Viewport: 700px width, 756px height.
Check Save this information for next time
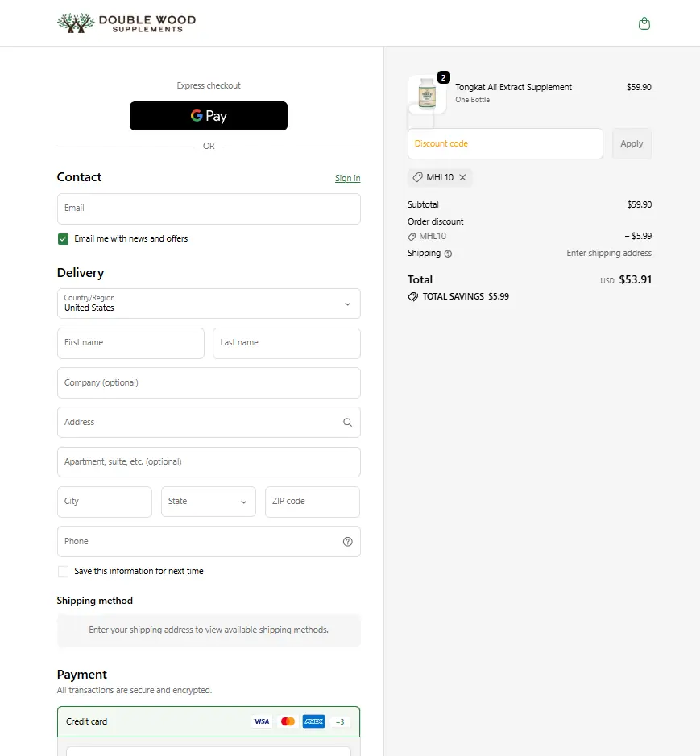click(63, 572)
